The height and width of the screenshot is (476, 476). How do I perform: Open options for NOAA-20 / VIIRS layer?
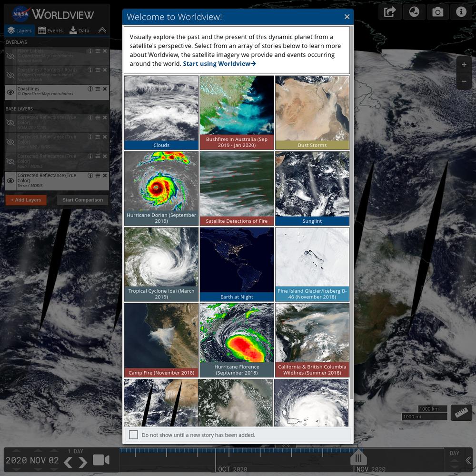tap(98, 118)
